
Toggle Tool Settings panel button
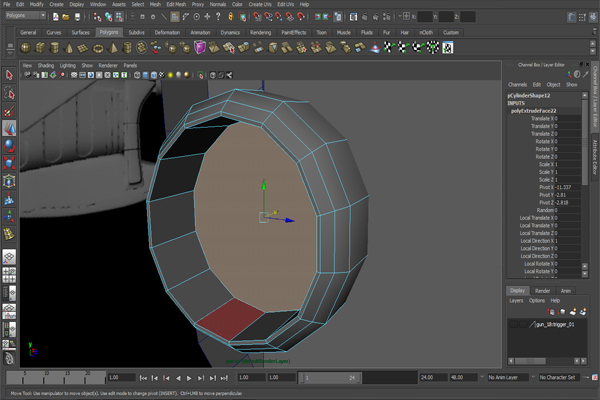point(582,17)
